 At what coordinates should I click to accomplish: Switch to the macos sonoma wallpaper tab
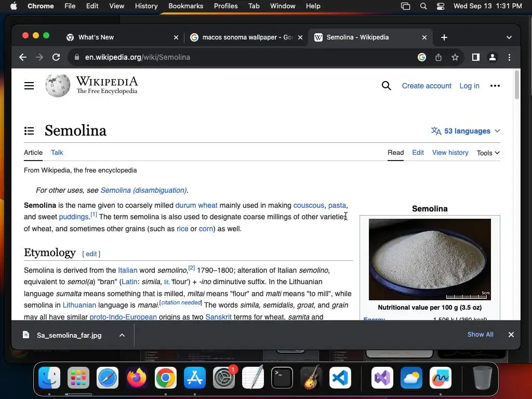247,37
